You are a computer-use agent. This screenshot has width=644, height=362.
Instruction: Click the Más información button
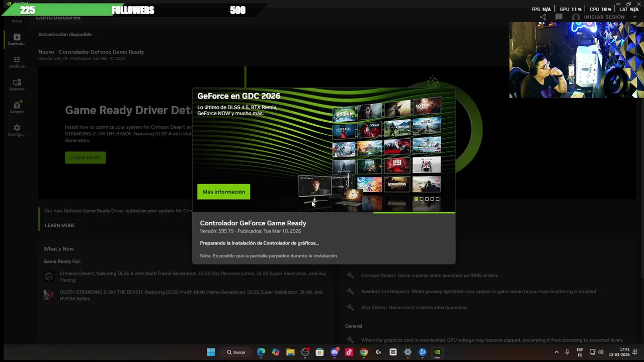pyautogui.click(x=223, y=192)
